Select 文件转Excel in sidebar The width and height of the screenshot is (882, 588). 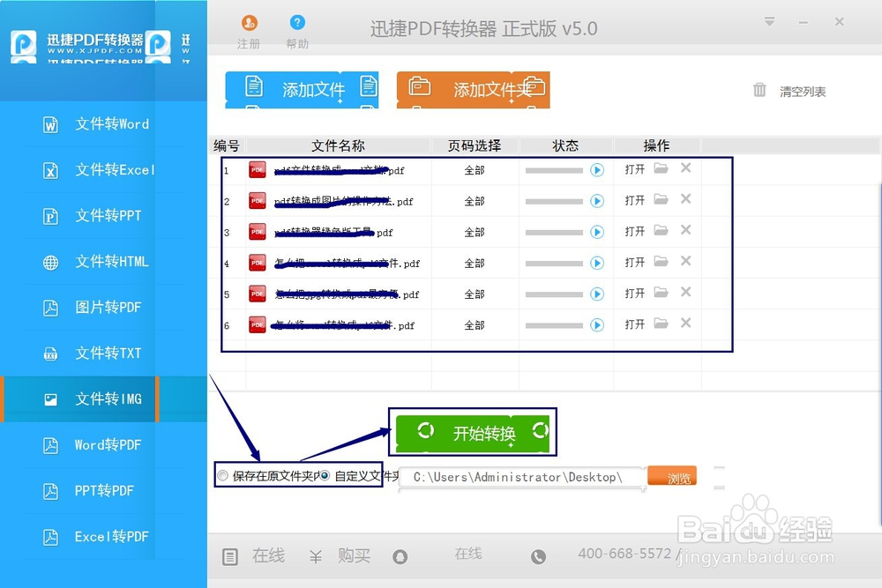click(104, 170)
